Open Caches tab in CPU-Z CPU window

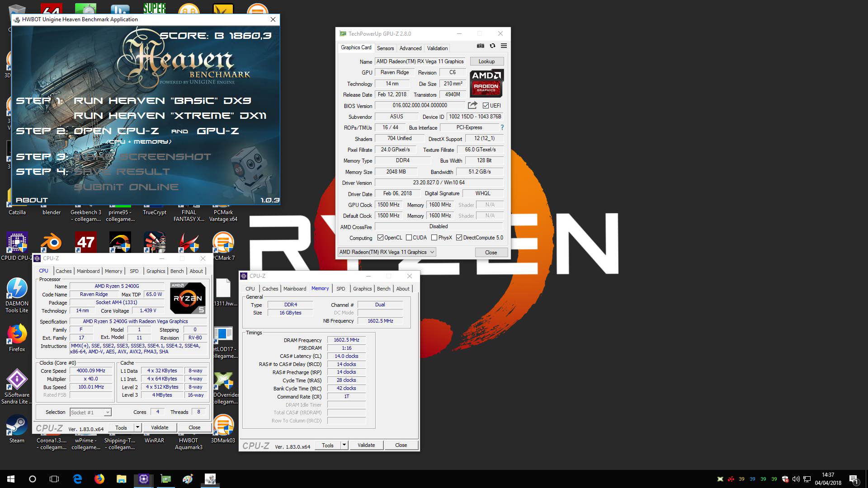point(64,271)
